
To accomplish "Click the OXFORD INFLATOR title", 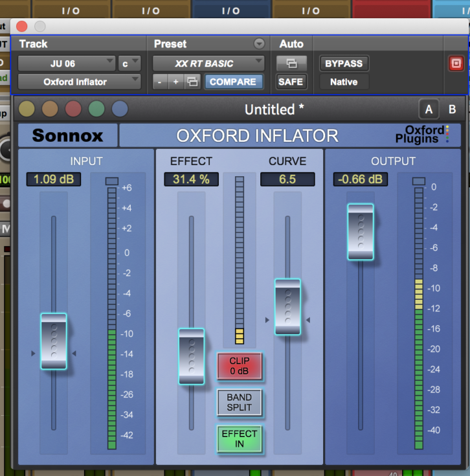I will pyautogui.click(x=257, y=135).
